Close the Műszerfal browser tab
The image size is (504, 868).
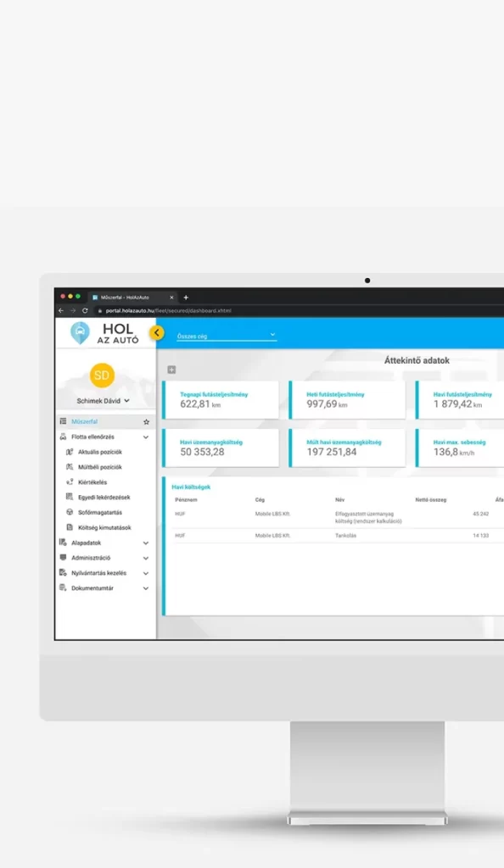pos(171,298)
